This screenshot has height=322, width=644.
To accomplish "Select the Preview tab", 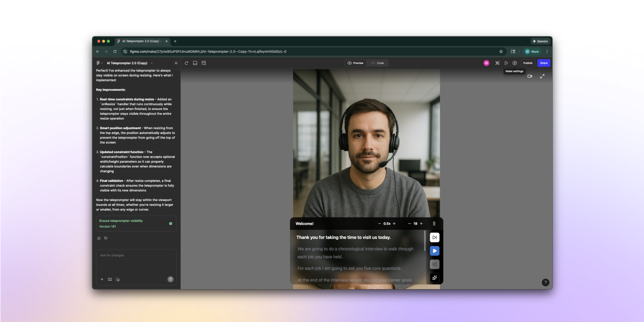I will pyautogui.click(x=355, y=63).
